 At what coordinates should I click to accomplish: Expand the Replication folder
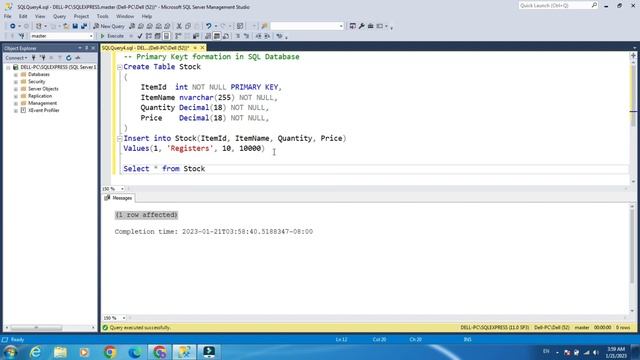point(16,96)
